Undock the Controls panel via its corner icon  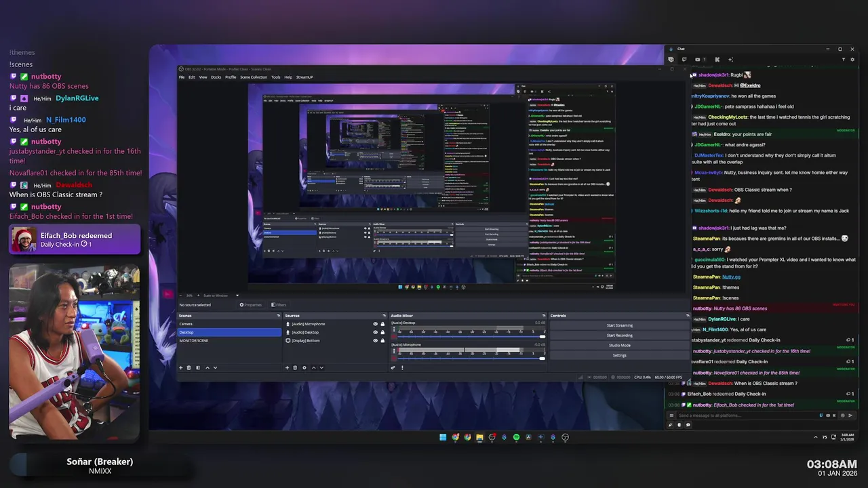point(686,316)
